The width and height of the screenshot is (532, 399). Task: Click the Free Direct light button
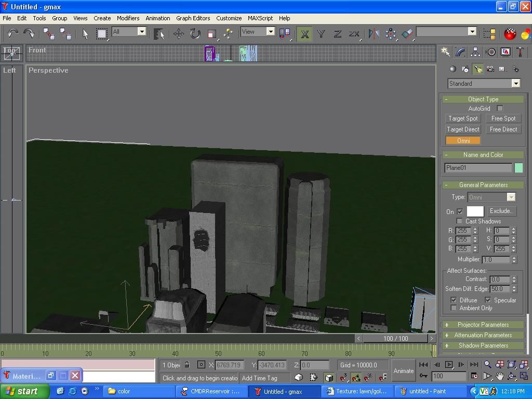(x=503, y=129)
